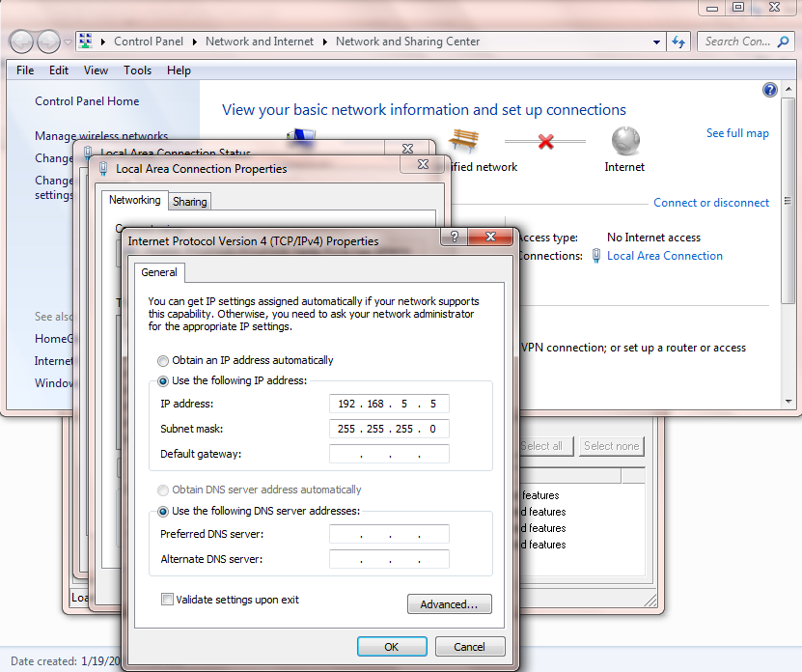Click scroll up arrow in Network Sharing Center
This screenshot has width=802, height=672.
(x=788, y=89)
